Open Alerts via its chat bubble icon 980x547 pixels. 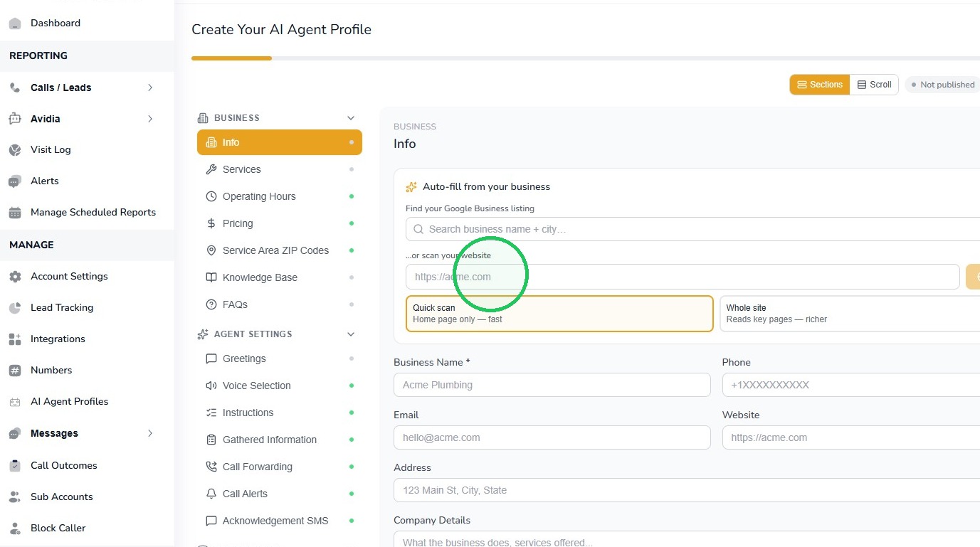pos(15,181)
